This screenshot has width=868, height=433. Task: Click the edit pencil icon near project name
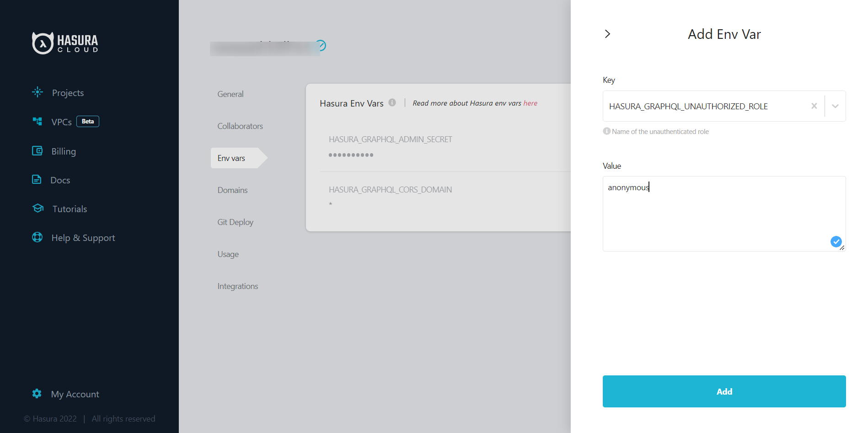coord(321,45)
